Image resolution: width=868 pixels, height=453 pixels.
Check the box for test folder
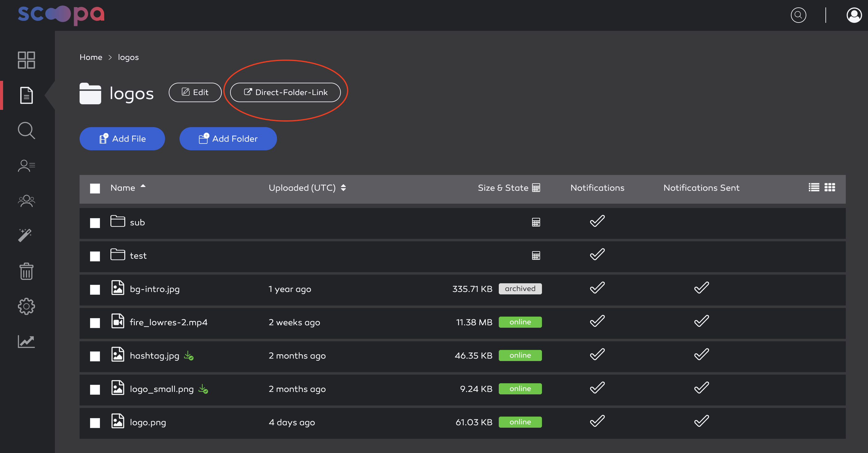(x=95, y=256)
